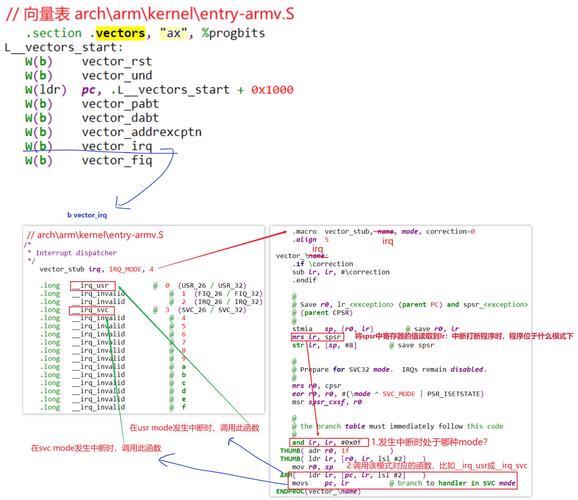Click the 'Interrupt dispatcher' comment
The height and width of the screenshot is (500, 578).
[76, 253]
